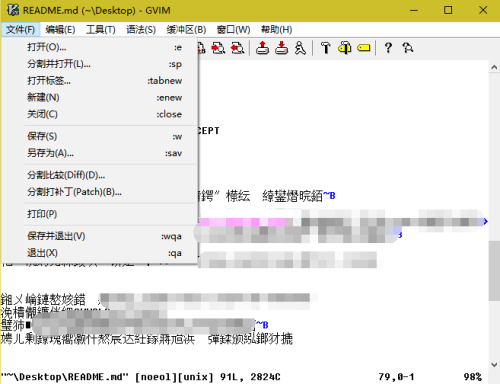Select 关闭(C) menu entry
The height and width of the screenshot is (384, 500).
click(99, 114)
